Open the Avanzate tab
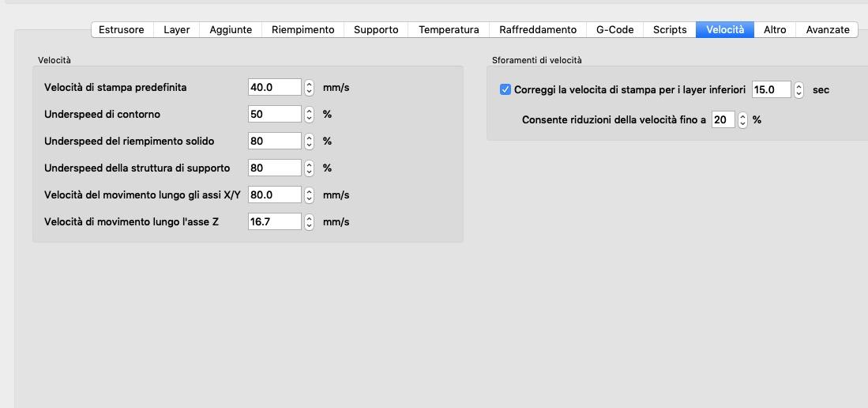Image resolution: width=868 pixels, height=408 pixels. tap(828, 30)
